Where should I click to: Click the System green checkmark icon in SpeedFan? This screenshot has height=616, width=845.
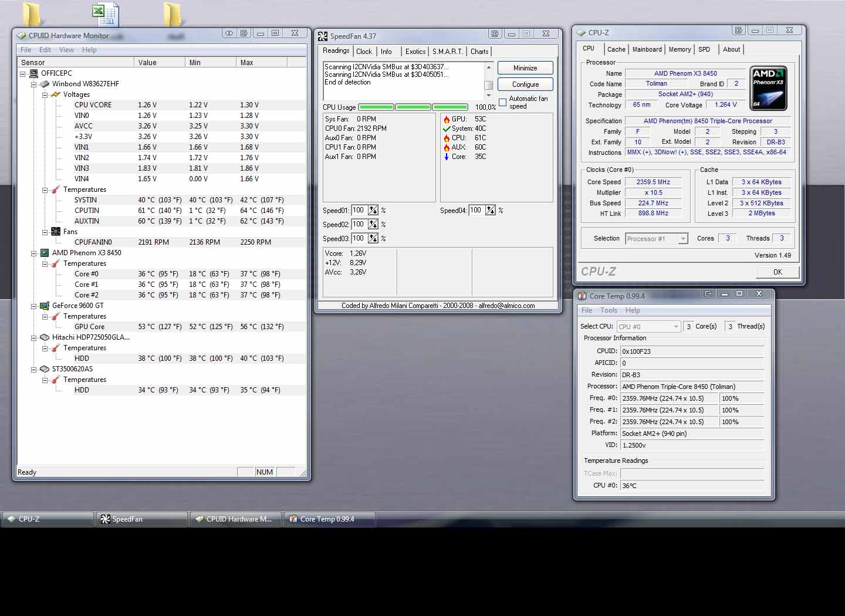[x=447, y=128]
